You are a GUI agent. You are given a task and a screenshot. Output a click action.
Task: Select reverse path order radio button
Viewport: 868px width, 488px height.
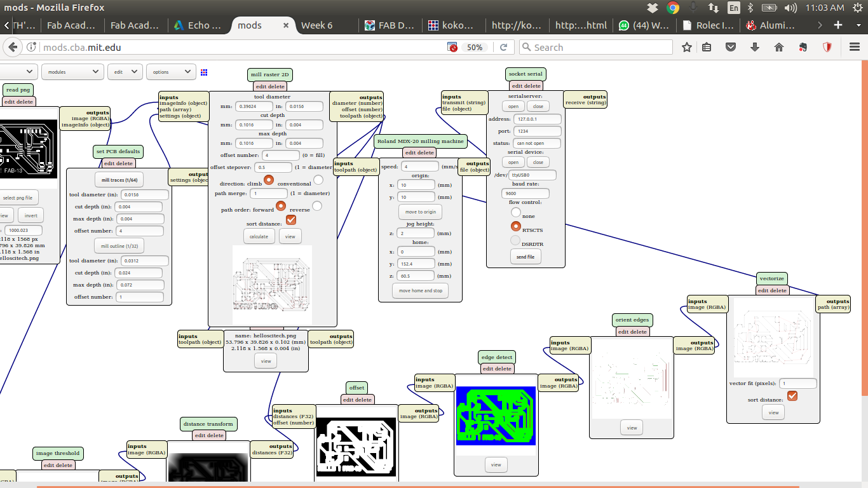tap(316, 206)
